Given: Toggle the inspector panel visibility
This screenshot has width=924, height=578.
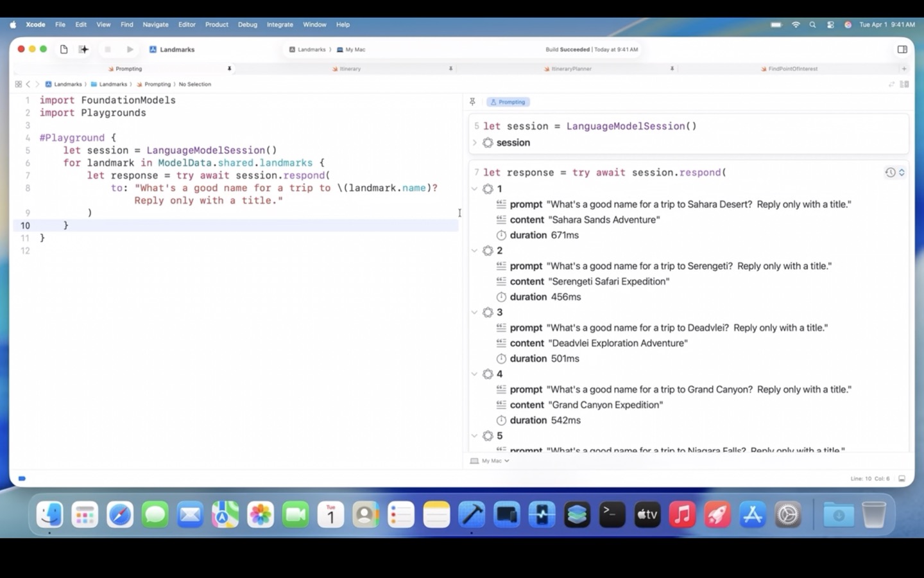Looking at the screenshot, I should click(902, 49).
